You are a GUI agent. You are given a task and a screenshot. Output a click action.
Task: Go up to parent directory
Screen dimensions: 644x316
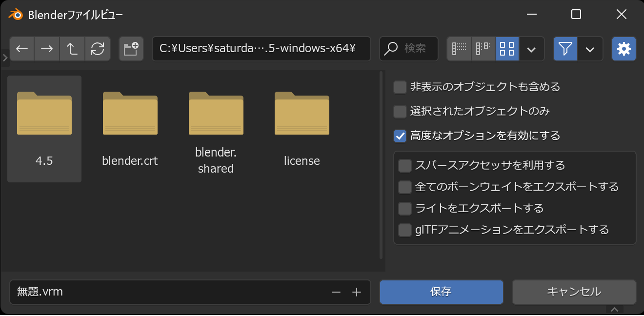tap(72, 49)
